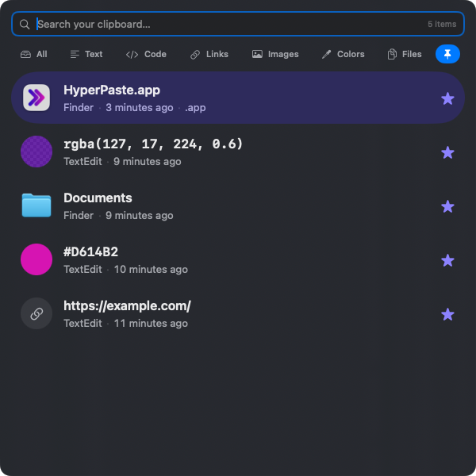Switch to the Text filter tab
The height and width of the screenshot is (476, 476).
86,54
